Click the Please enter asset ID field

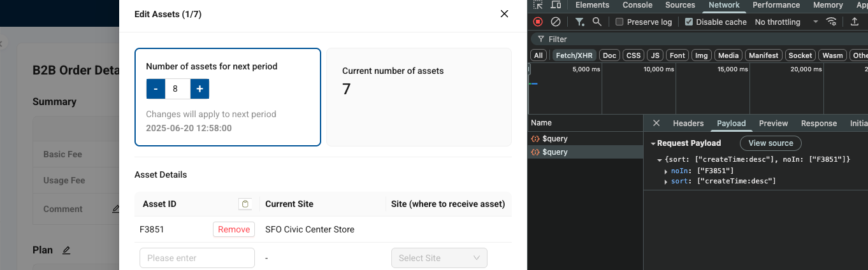197,258
